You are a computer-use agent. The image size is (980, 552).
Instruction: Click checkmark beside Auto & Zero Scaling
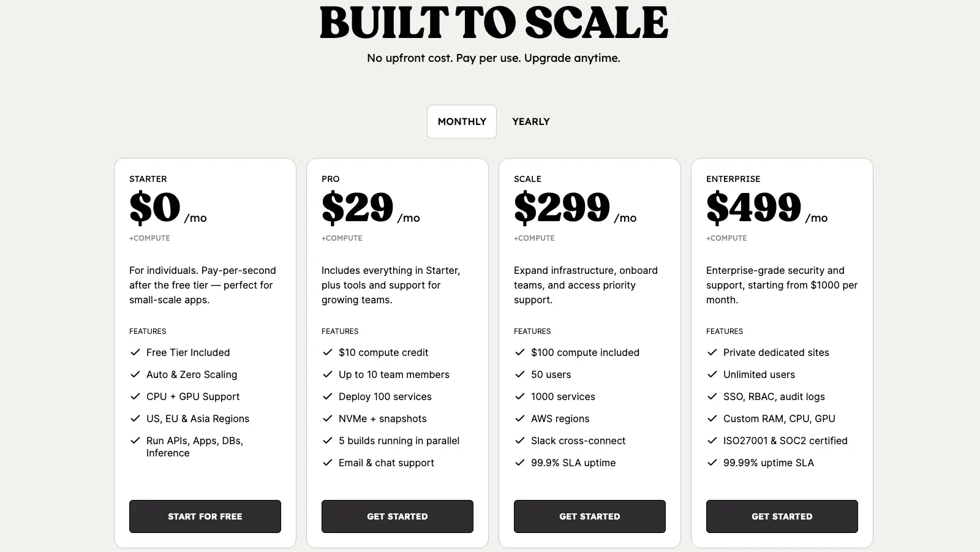(135, 374)
